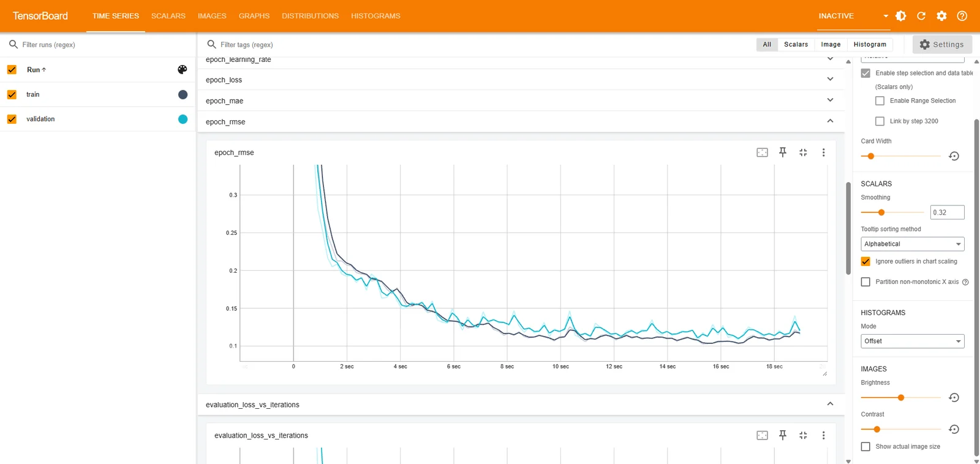
Task: Enable Range Selection checkbox
Action: (880, 101)
